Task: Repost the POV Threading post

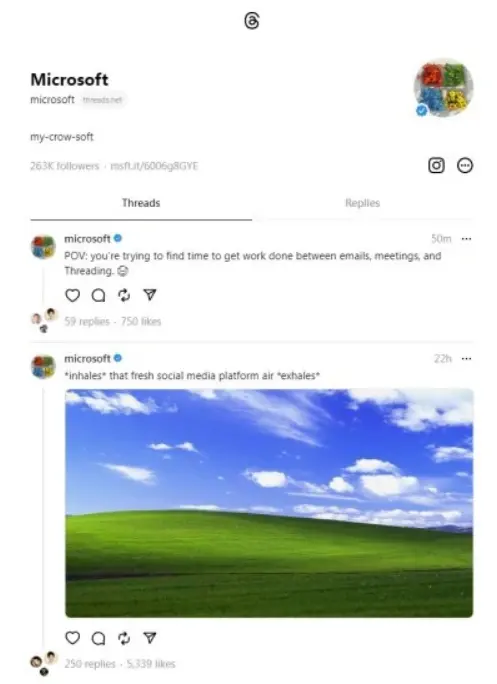Action: click(124, 295)
